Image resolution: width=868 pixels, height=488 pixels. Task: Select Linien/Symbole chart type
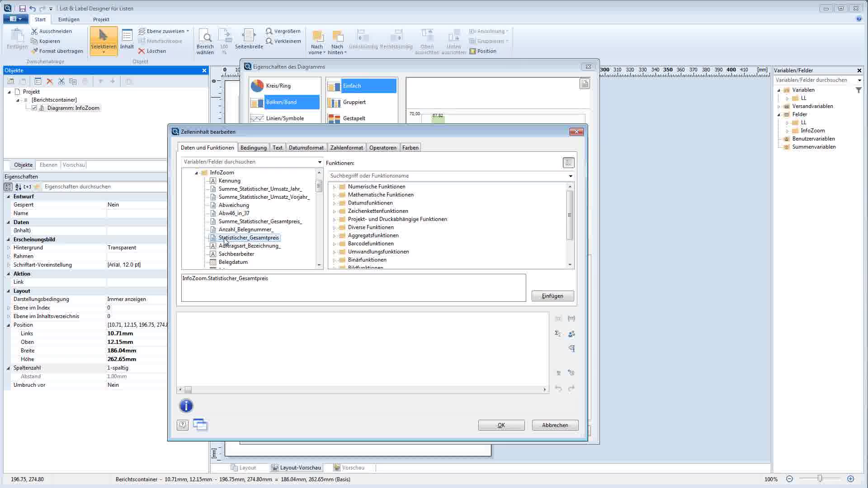pyautogui.click(x=285, y=118)
